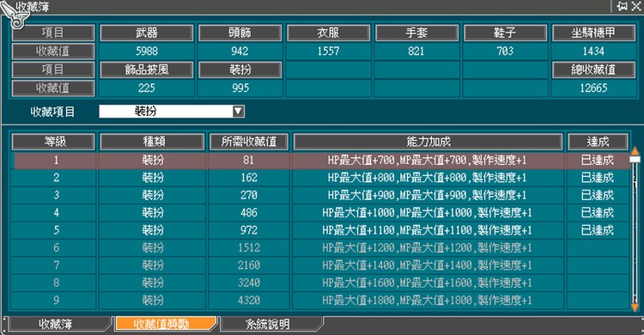Click the level number 6 cell

[x=57, y=248]
